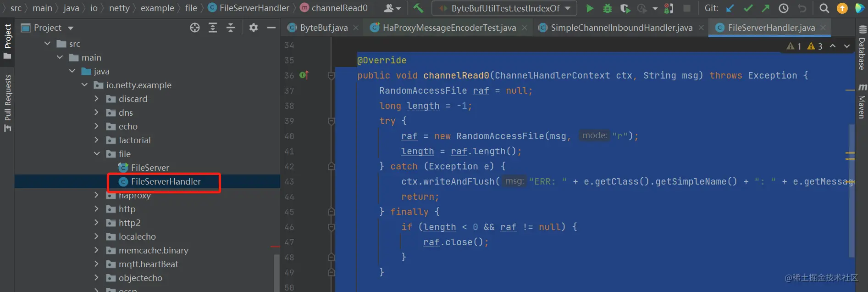Viewport: 868px width, 292px height.
Task: Build project with the hammer icon
Action: coord(418,8)
